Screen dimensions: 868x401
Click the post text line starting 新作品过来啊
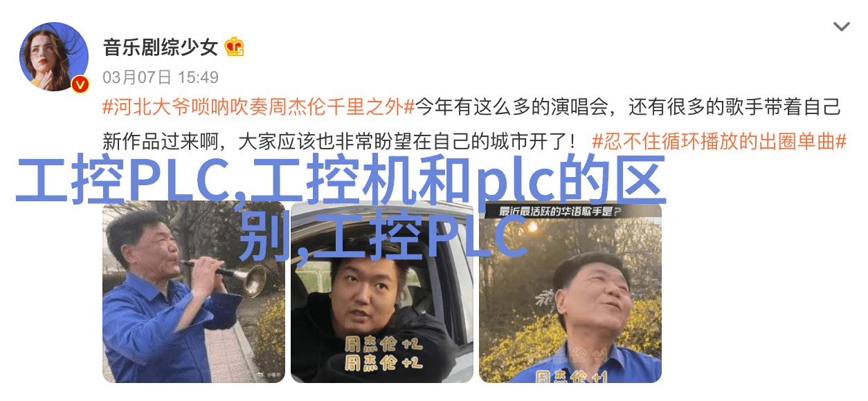(340, 142)
